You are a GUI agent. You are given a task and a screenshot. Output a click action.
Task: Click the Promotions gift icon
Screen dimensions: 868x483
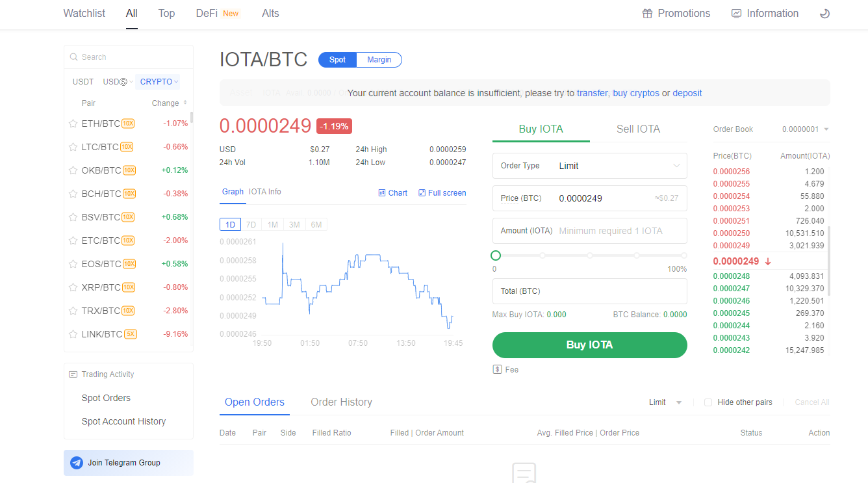[x=647, y=13]
